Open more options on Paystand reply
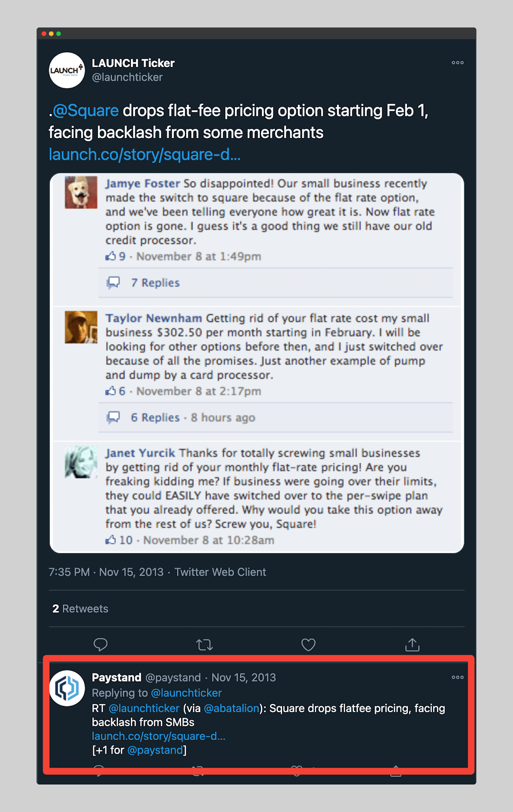This screenshot has height=812, width=513. [x=458, y=678]
